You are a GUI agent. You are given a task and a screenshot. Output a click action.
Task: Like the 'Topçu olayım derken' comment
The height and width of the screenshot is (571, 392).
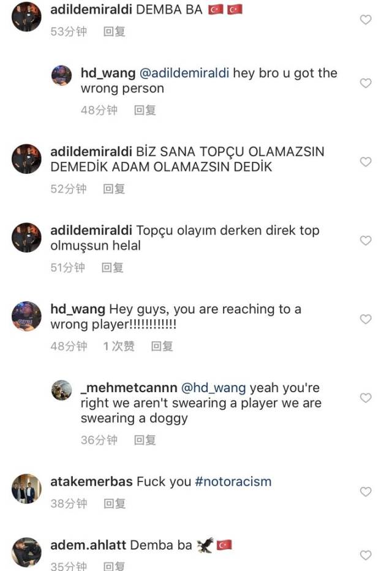coord(366,240)
